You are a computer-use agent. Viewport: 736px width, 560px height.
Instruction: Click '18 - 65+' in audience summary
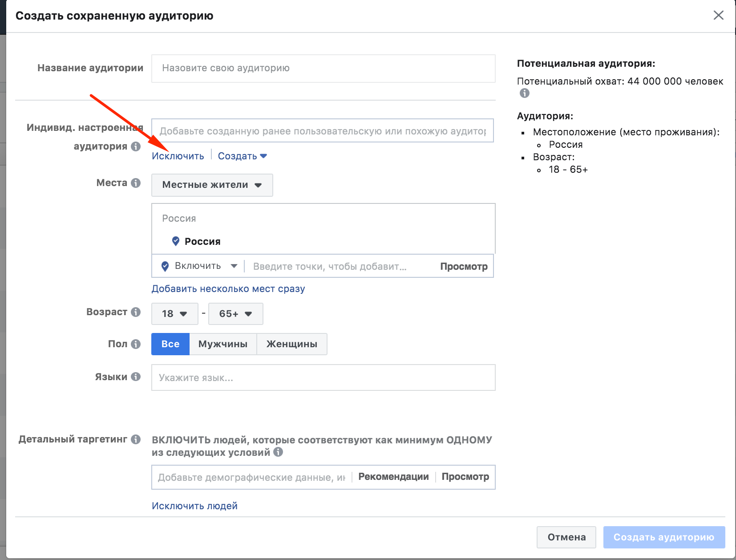pos(568,169)
